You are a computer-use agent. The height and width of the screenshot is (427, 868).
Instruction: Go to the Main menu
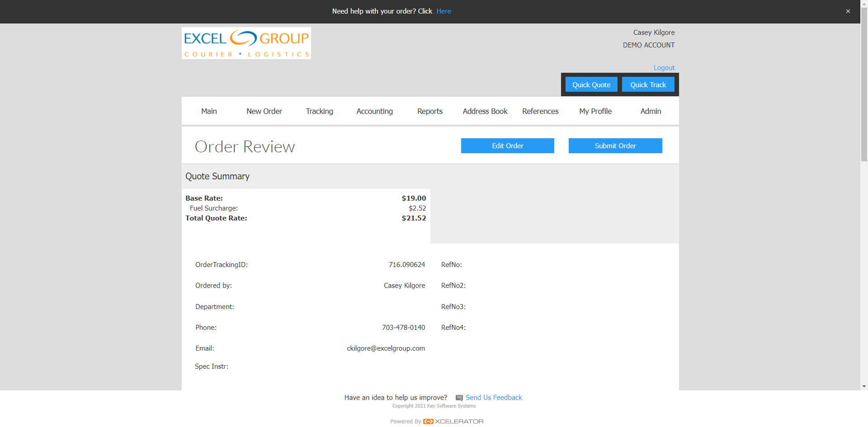coord(209,111)
